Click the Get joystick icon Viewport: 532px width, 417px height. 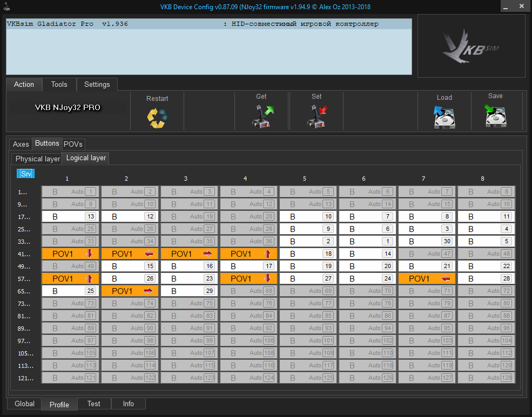[262, 116]
